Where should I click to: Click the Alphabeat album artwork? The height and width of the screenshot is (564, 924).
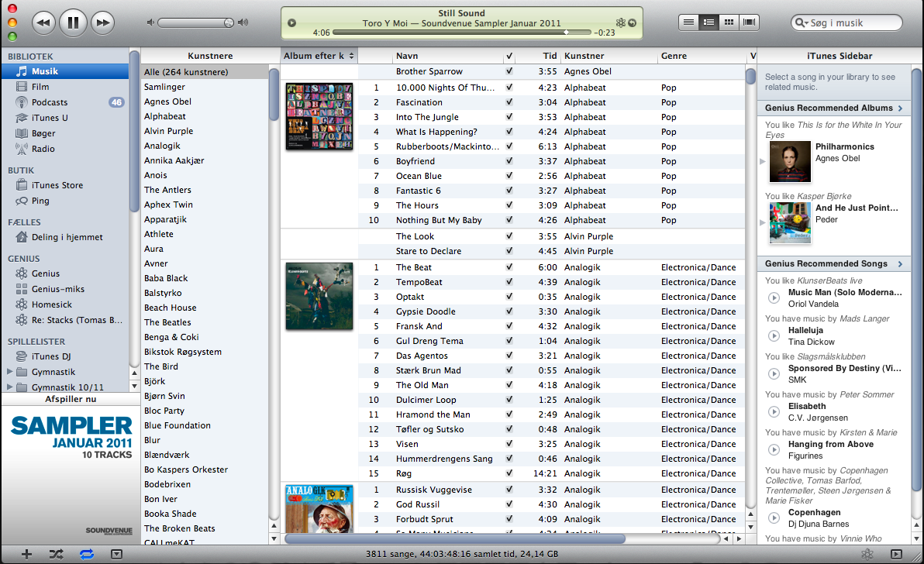(x=319, y=116)
